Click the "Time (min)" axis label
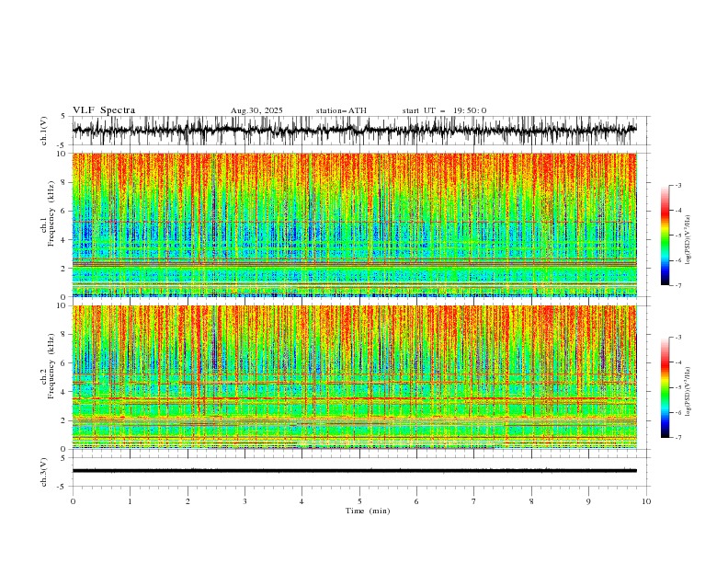The height and width of the screenshot is (563, 728). (368, 511)
